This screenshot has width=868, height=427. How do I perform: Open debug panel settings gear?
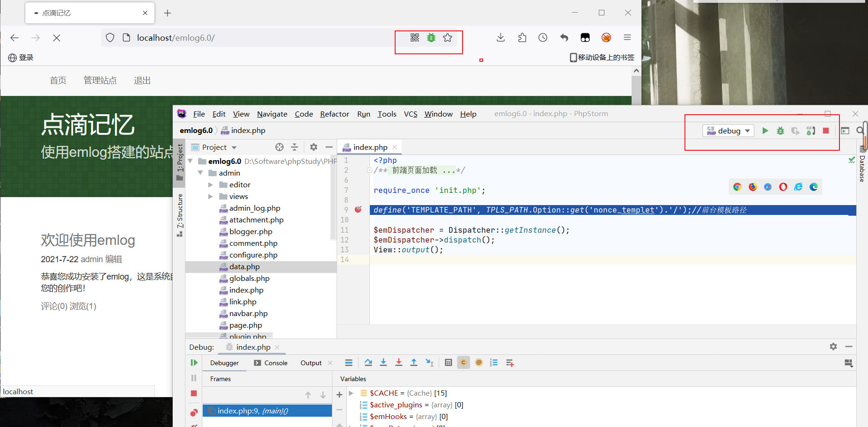[833, 346]
